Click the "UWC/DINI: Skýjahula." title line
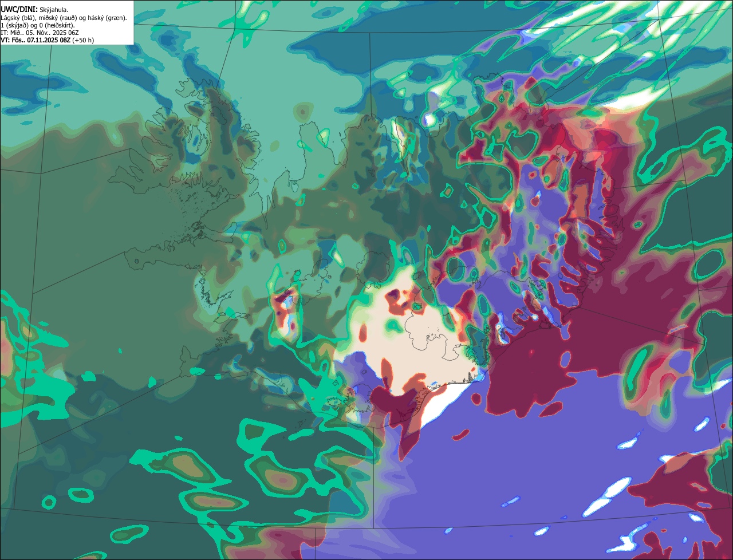The height and width of the screenshot is (560, 733). point(34,10)
